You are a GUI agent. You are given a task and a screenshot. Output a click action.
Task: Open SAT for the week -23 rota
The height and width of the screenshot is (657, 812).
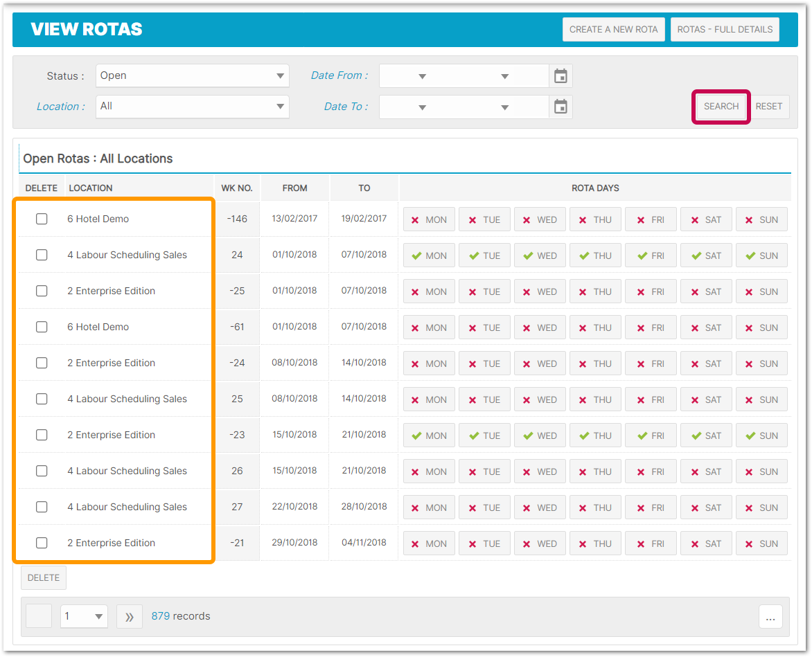707,435
